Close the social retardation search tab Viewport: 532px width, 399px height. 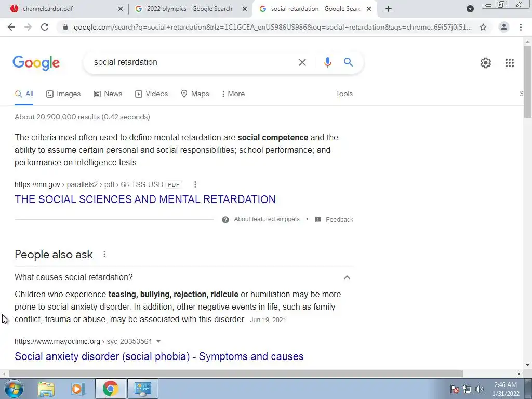click(369, 9)
